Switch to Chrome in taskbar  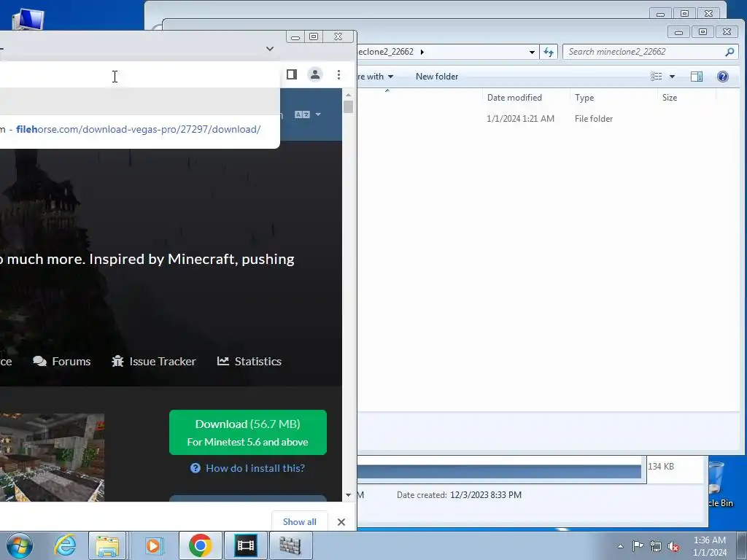tap(200, 545)
